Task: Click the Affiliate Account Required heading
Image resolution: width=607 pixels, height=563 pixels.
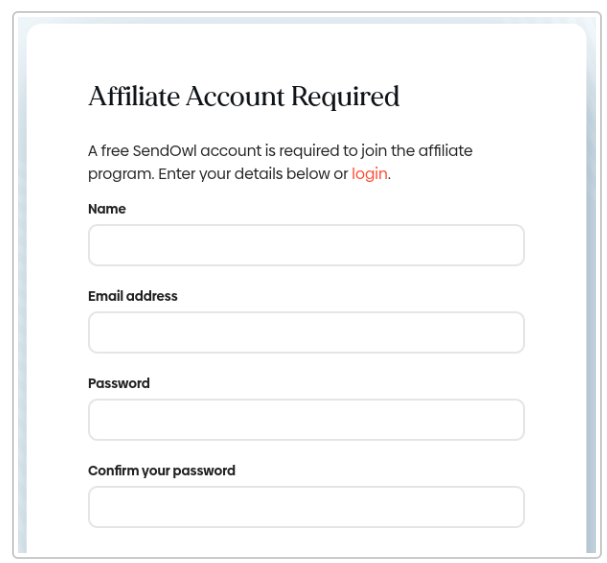Action: [x=244, y=97]
